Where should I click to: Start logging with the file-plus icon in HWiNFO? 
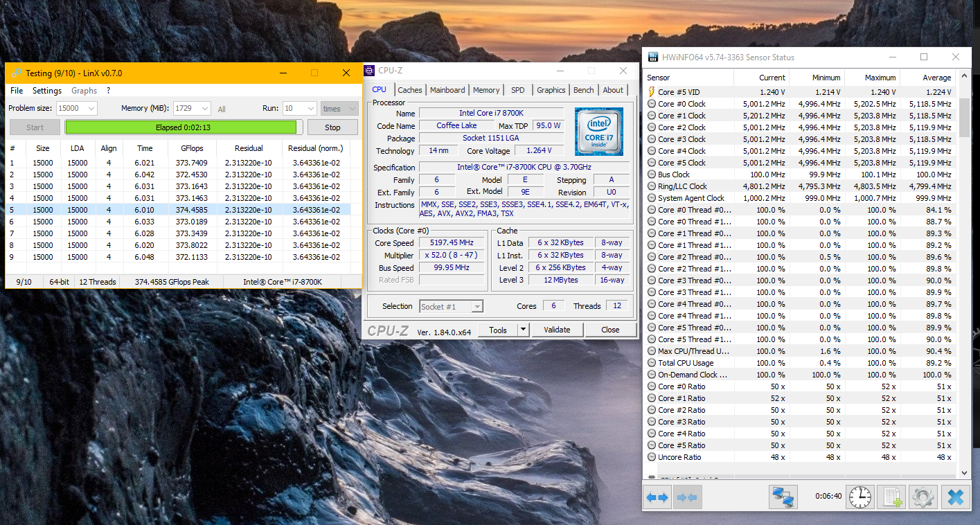891,497
